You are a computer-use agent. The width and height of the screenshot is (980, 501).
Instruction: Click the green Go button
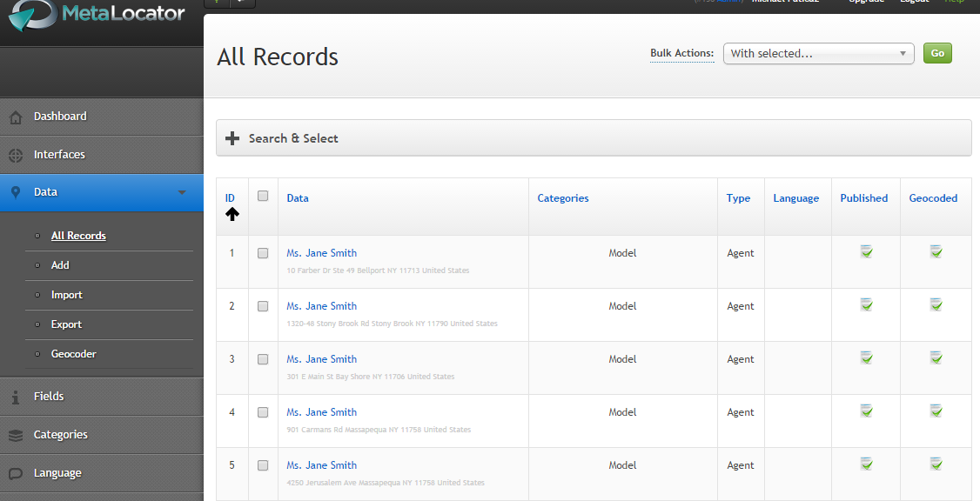point(937,53)
